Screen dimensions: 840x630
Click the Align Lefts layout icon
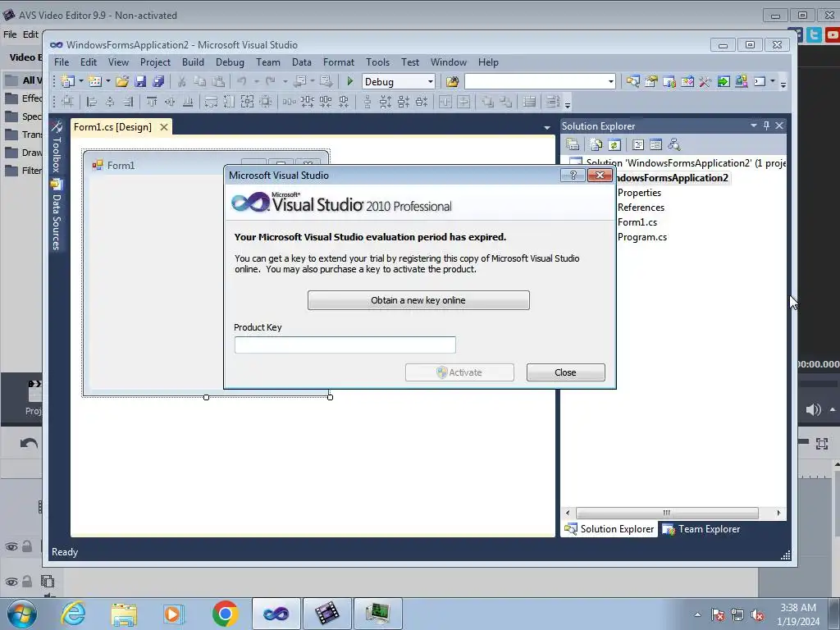92,101
